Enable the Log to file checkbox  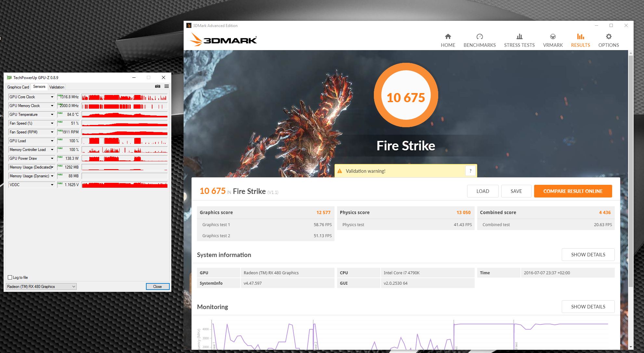click(x=10, y=278)
